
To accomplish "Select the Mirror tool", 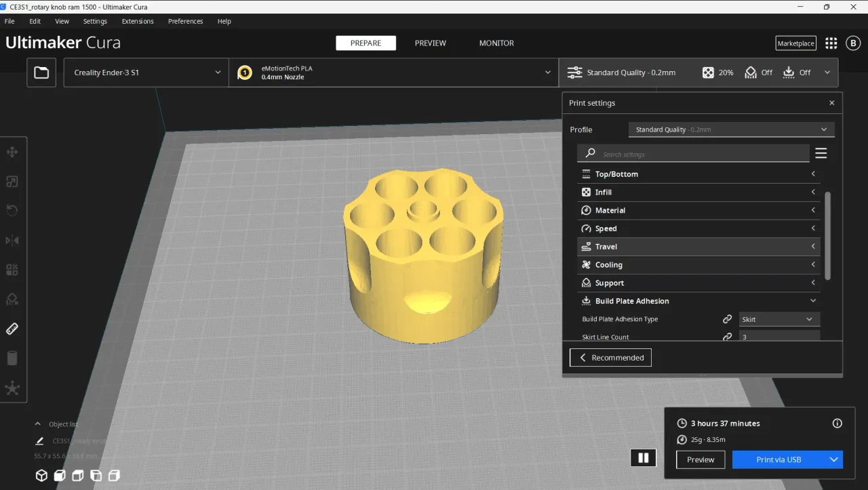I will point(12,240).
